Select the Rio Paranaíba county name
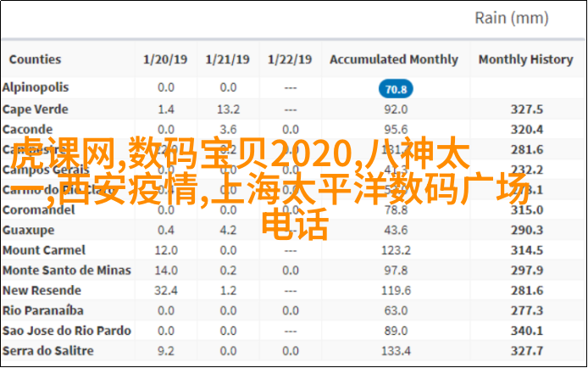Screen dimensions: 588x368 [42, 310]
